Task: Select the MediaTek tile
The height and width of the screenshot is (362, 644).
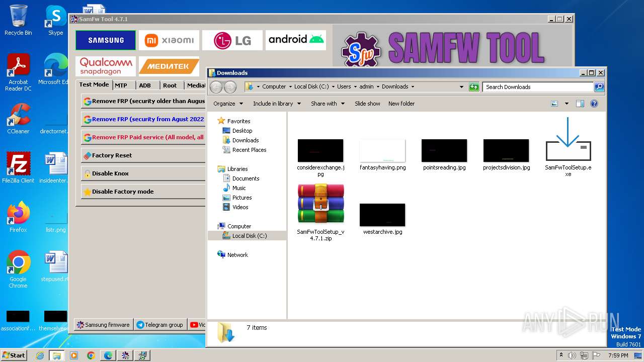Action: pyautogui.click(x=169, y=66)
